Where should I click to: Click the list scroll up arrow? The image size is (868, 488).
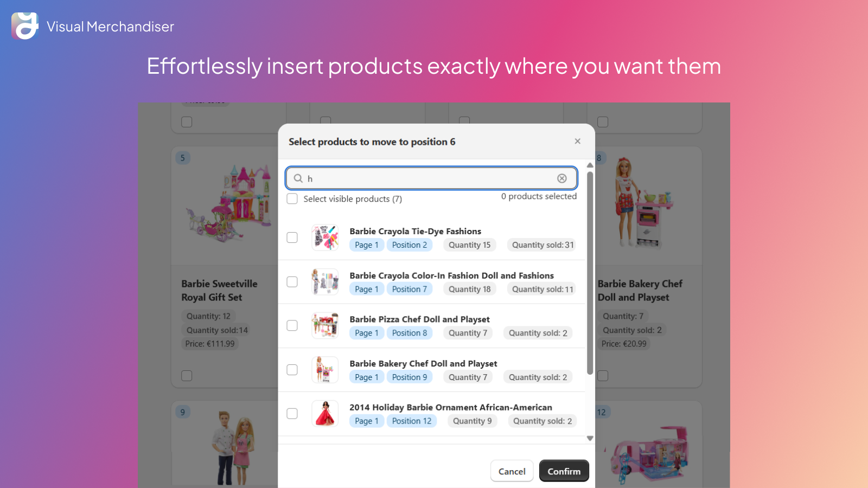590,165
